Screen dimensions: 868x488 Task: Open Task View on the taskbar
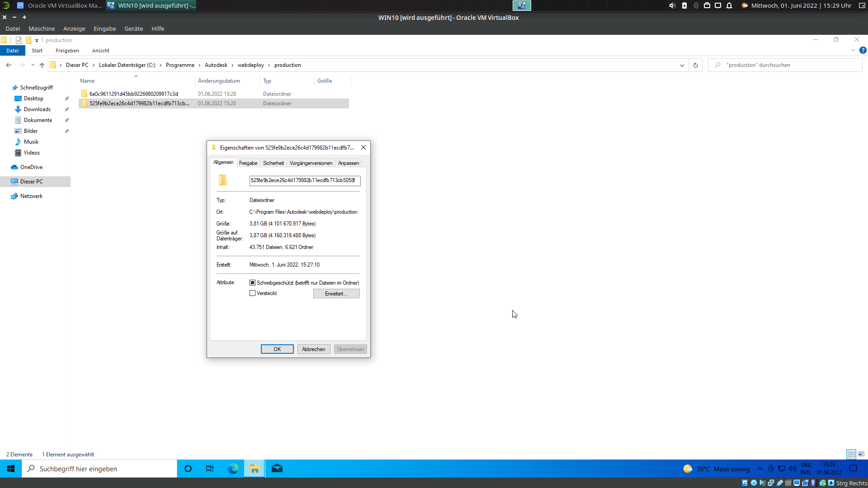[209, 469]
